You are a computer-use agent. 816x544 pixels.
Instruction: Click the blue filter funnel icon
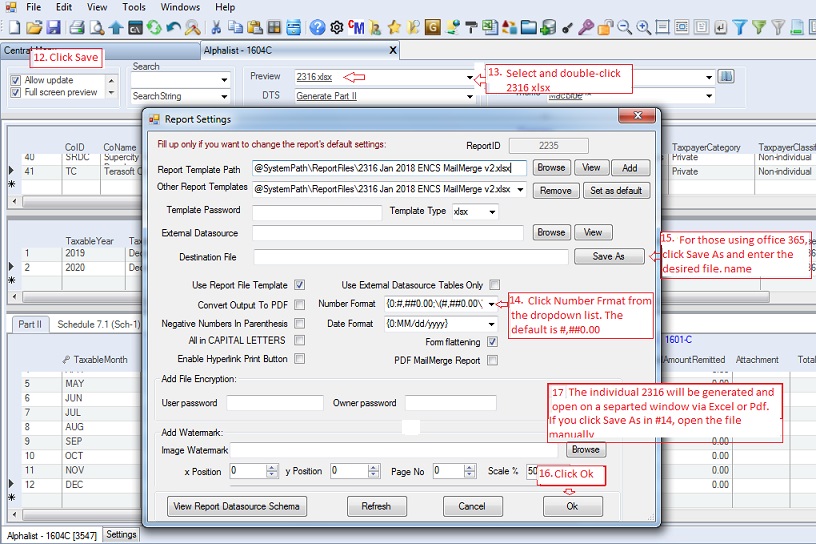(x=740, y=27)
